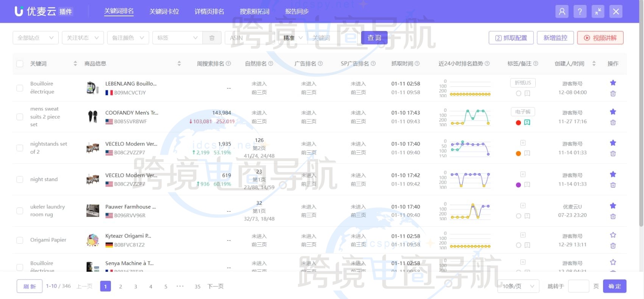
Task: Delete the mens sweat suits row
Action: [613, 122]
